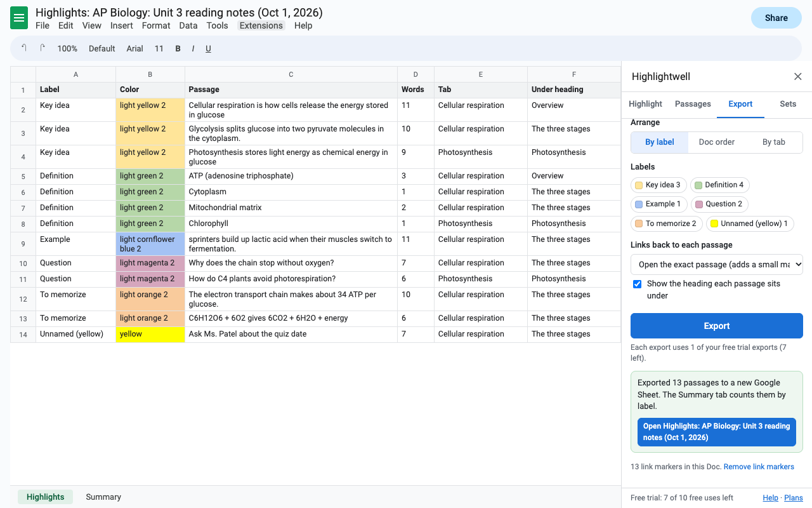This screenshot has width=812, height=508.
Task: Toggle underline formatting
Action: 208,49
